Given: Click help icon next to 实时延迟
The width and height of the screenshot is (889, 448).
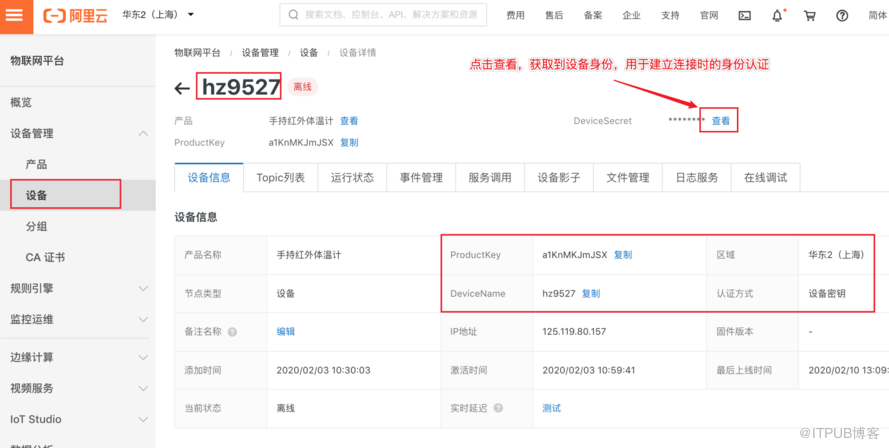Looking at the screenshot, I should (x=498, y=408).
